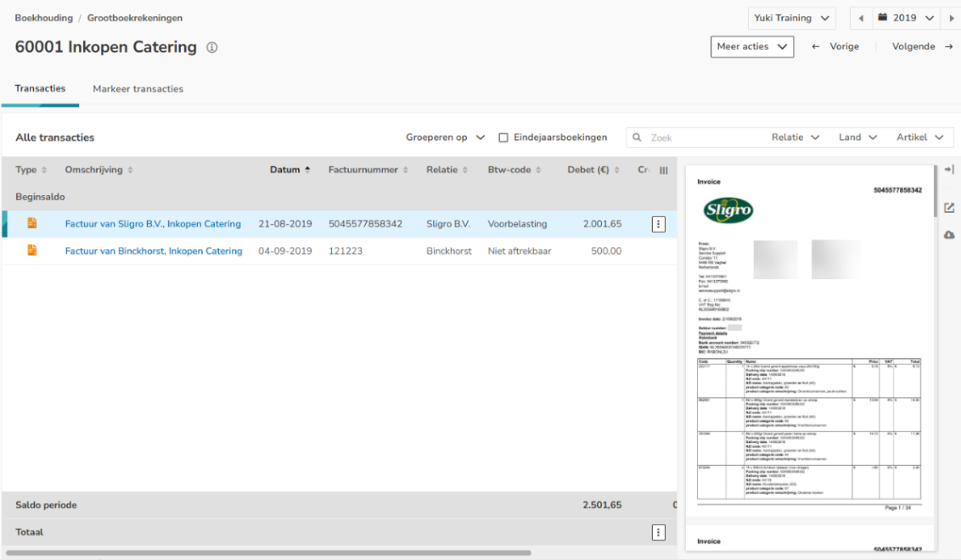The image size is (961, 560).
Task: Click the Saldo periode 2.501,65 total
Action: coord(602,506)
